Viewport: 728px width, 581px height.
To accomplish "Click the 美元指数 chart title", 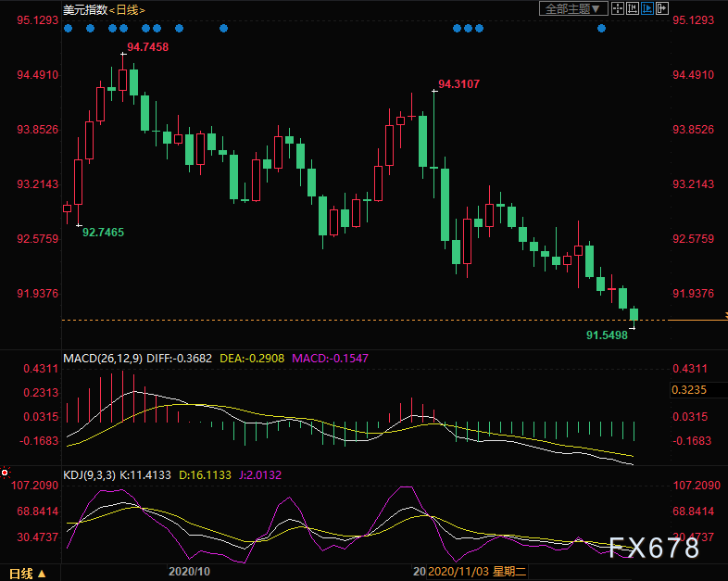I will [x=84, y=8].
